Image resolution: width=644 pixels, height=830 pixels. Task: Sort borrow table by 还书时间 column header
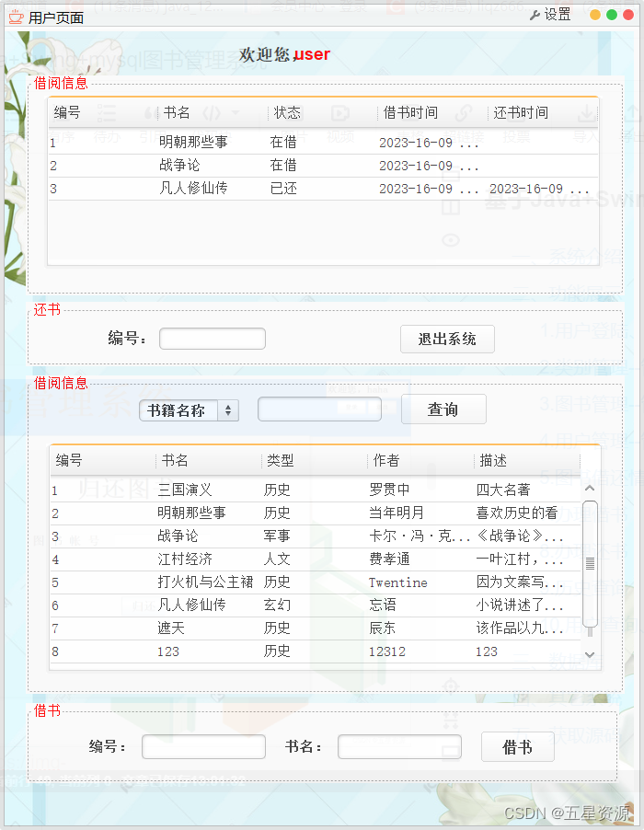pyautogui.click(x=543, y=113)
